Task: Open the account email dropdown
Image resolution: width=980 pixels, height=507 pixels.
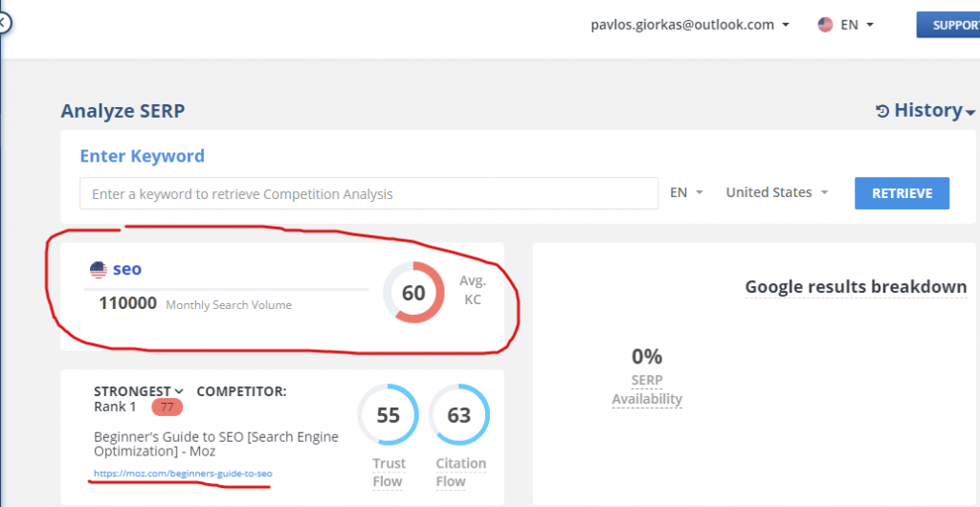Action: [689, 25]
